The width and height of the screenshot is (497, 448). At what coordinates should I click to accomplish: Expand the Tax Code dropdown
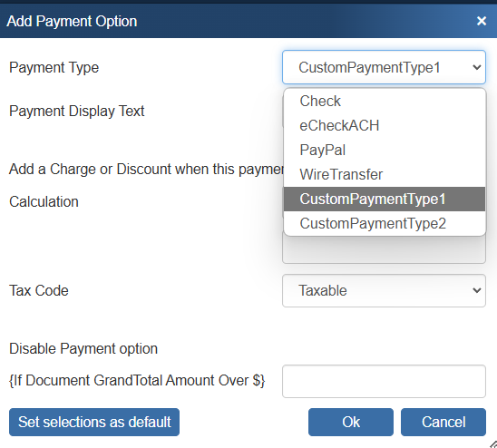click(384, 290)
